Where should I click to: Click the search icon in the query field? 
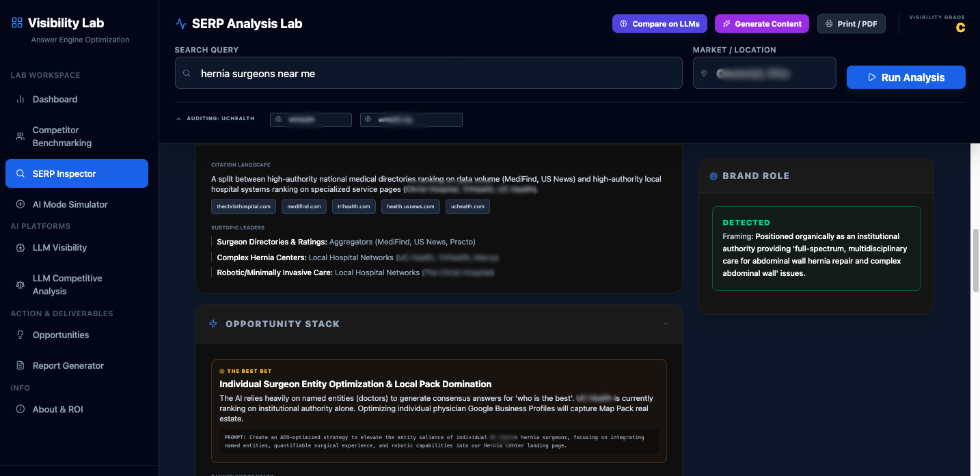coord(187,73)
